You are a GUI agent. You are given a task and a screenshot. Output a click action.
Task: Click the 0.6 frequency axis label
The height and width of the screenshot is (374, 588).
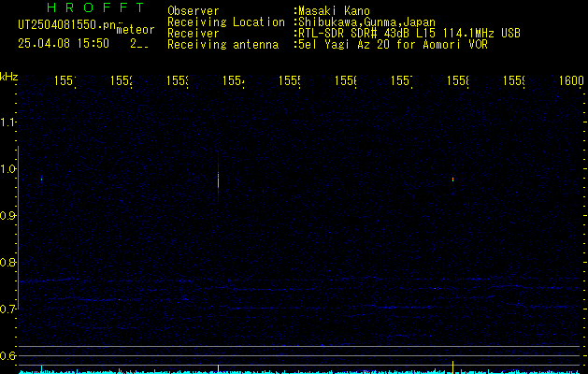coord(7,355)
